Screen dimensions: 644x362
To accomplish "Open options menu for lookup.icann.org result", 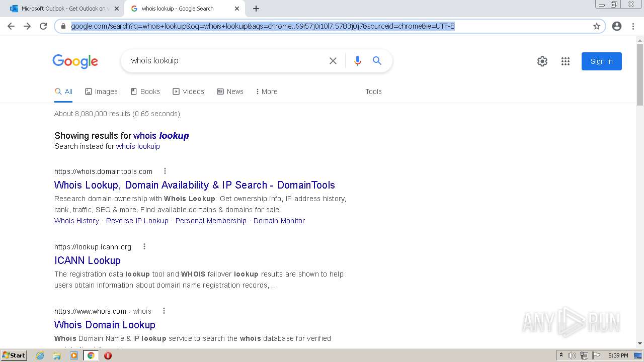I will click(144, 246).
